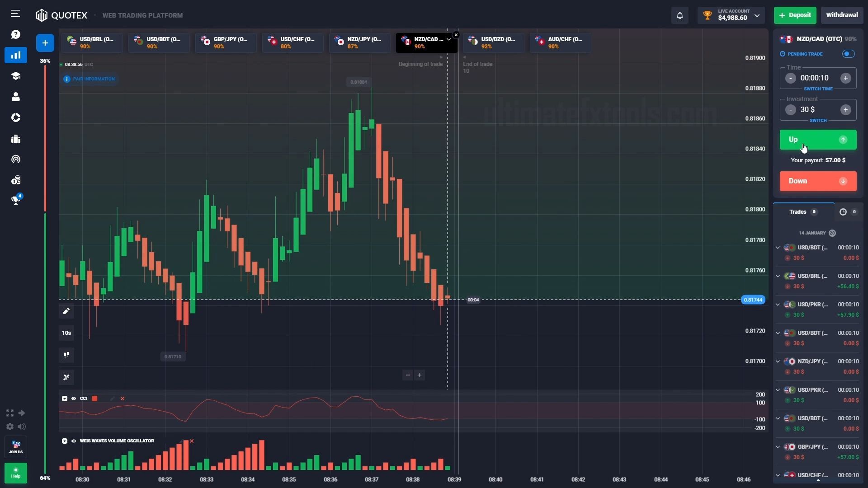This screenshot has width=868, height=488.
Task: Click Switch Time link
Action: click(818, 89)
